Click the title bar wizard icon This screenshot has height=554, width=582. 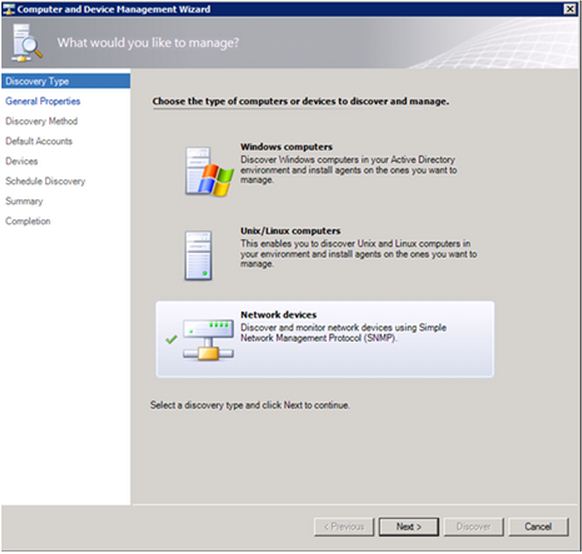point(9,9)
